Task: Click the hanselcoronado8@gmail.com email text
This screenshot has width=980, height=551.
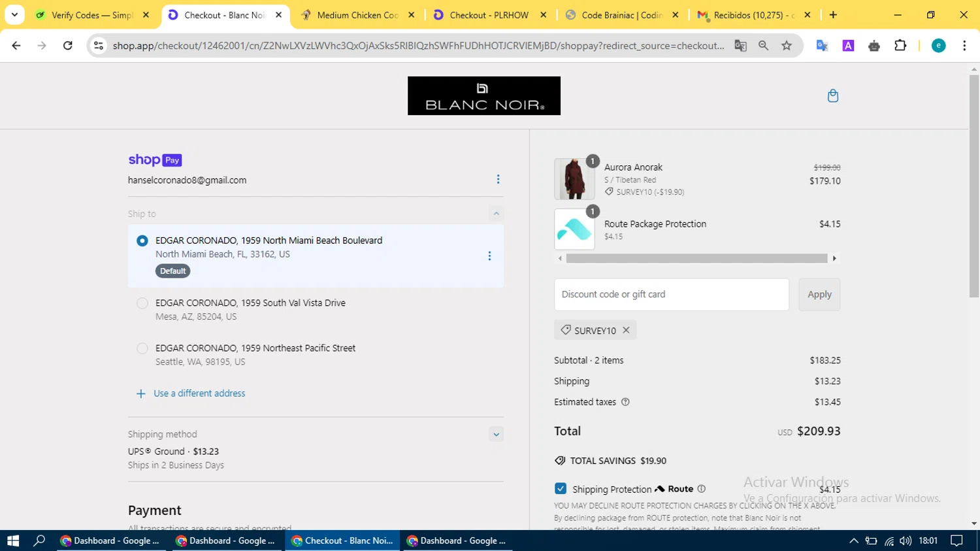Action: click(188, 180)
